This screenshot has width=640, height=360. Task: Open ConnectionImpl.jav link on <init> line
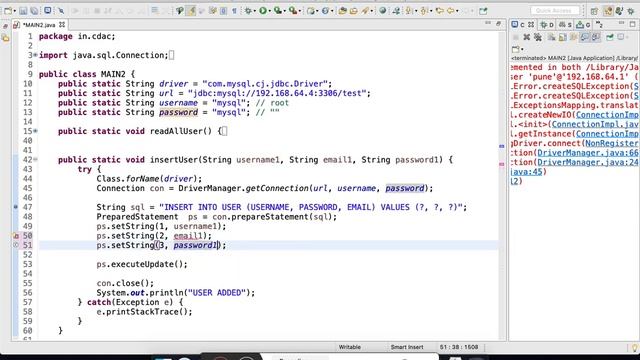596,124
